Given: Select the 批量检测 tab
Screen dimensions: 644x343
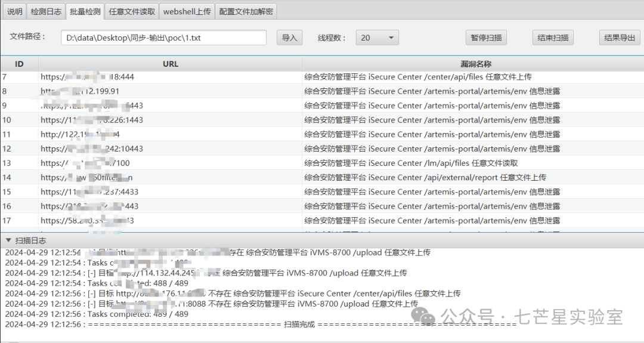Looking at the screenshot, I should point(85,11).
